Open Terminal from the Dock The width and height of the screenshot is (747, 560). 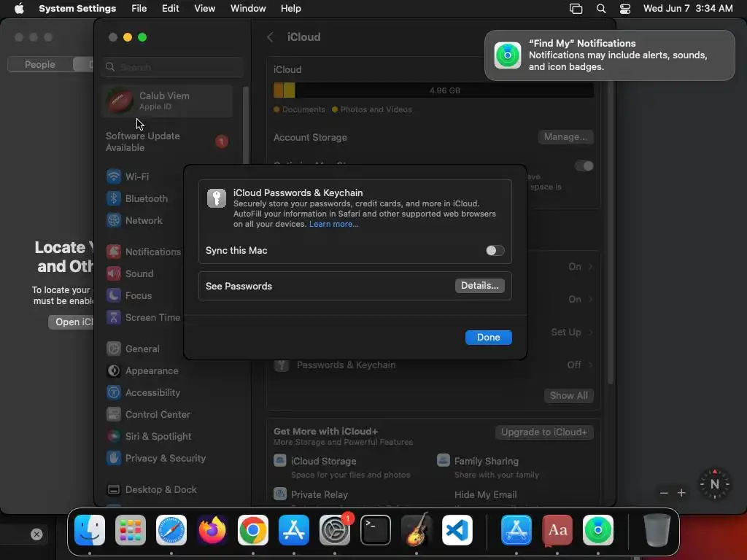(x=376, y=530)
